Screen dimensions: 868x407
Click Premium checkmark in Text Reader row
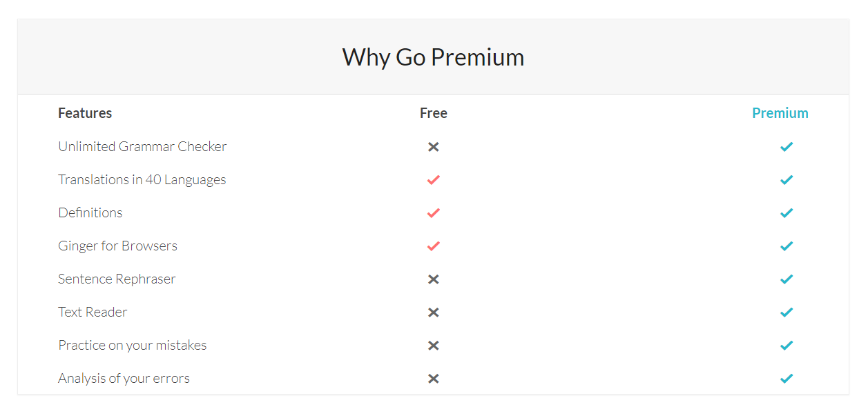[x=787, y=312]
